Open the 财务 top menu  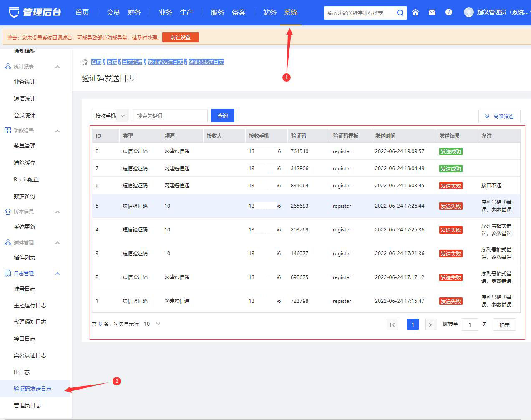134,13
